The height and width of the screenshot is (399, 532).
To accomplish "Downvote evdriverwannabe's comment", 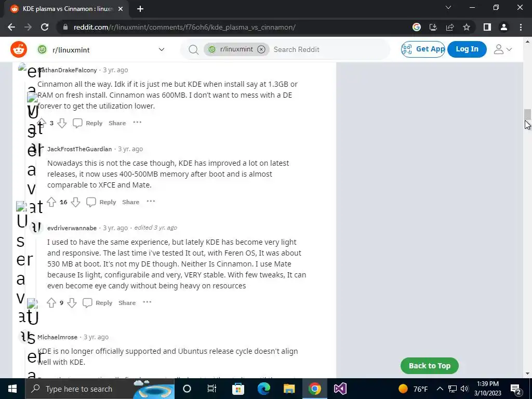I will [x=72, y=303].
